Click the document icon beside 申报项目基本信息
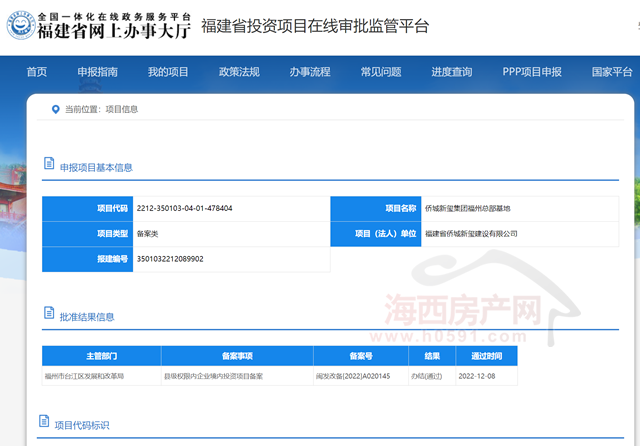 tap(49, 163)
